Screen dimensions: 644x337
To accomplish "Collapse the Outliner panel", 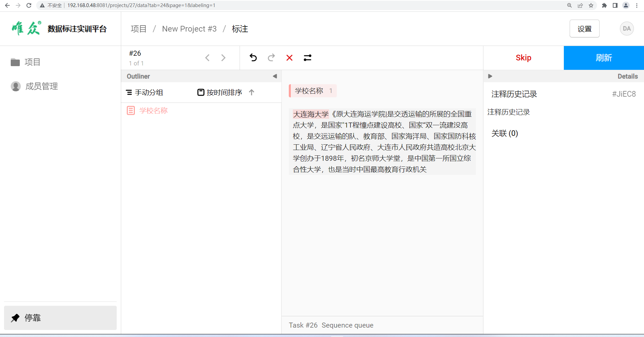I will coord(275,76).
